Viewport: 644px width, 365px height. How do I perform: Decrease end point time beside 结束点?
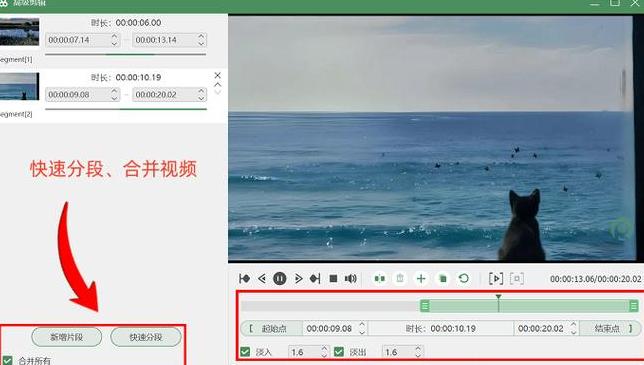(x=574, y=332)
